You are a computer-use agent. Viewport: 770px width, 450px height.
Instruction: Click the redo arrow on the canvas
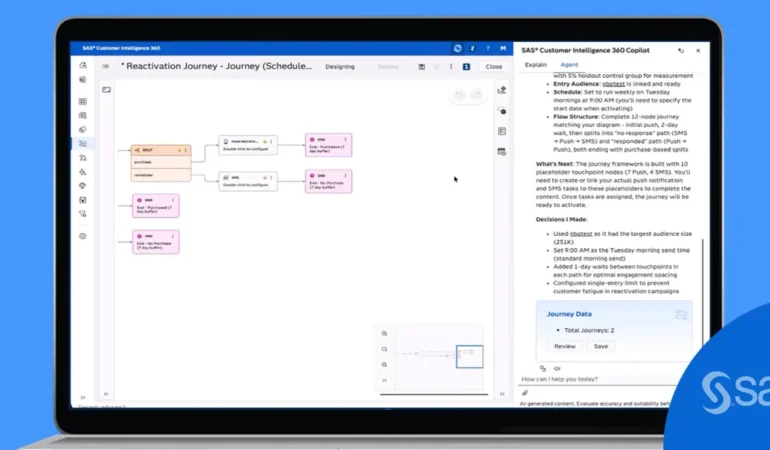tap(476, 95)
